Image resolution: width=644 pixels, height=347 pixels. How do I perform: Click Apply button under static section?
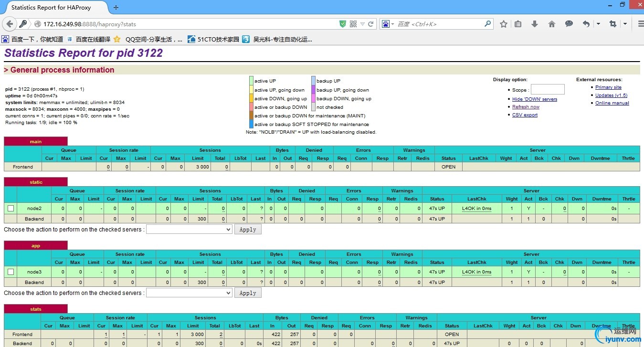[248, 230]
